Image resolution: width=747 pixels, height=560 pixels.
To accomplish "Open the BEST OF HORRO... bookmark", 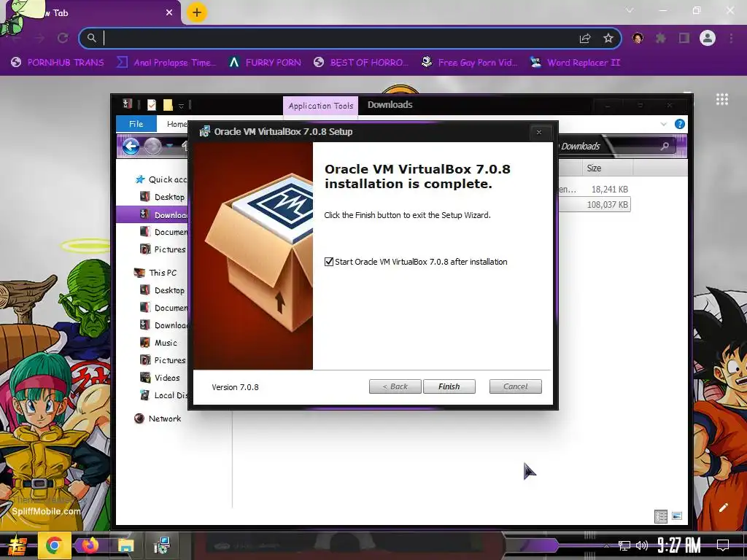I will pos(360,63).
